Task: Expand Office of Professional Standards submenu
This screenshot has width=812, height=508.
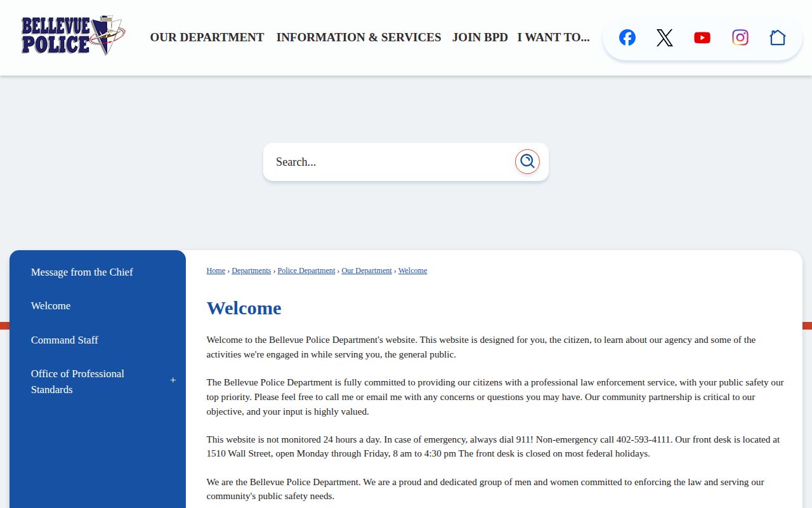Action: click(173, 380)
